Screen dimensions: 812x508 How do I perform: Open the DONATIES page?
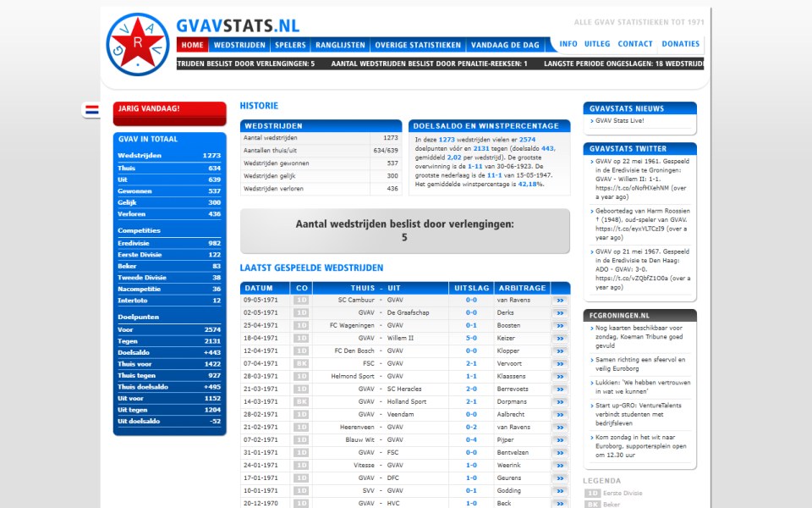click(680, 44)
